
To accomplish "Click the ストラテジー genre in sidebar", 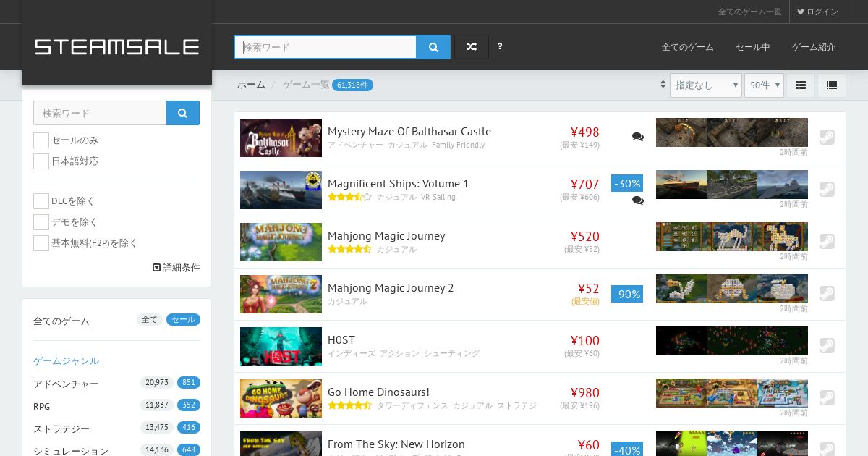I will 61,428.
